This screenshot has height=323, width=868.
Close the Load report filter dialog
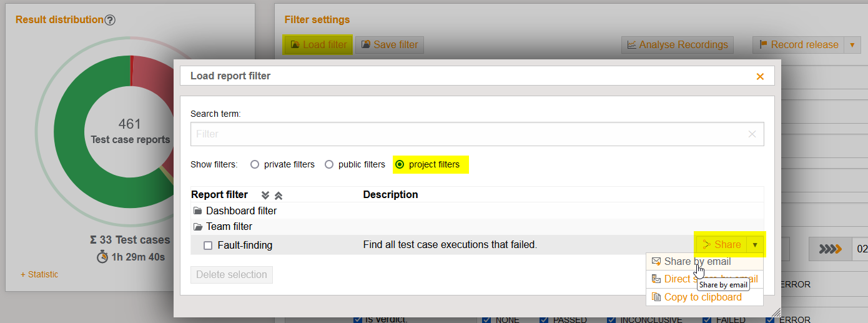point(760,76)
